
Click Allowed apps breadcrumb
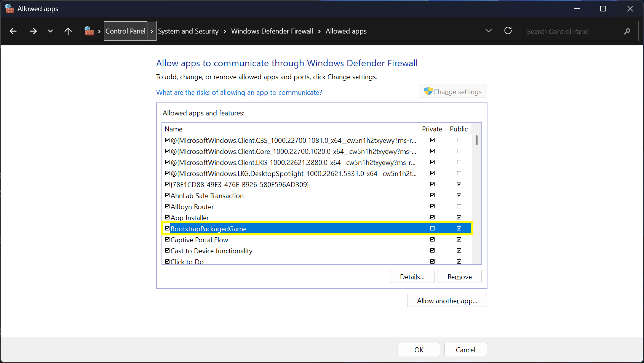[x=346, y=31]
